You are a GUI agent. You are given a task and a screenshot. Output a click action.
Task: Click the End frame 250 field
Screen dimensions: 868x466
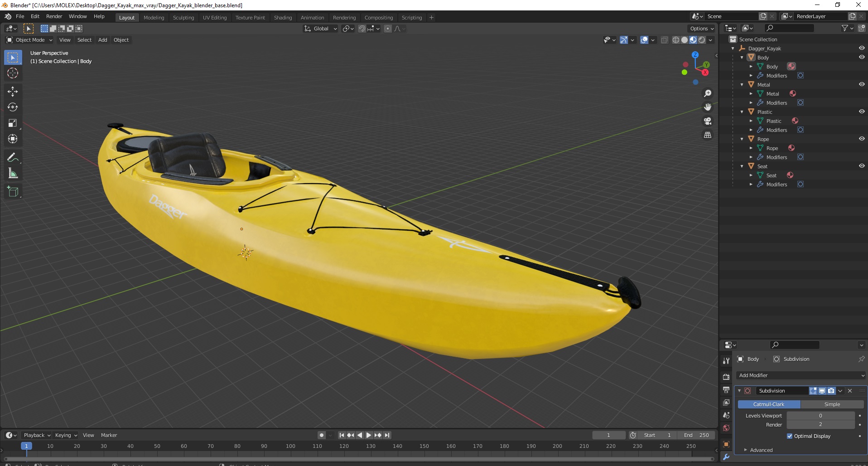tap(696, 435)
